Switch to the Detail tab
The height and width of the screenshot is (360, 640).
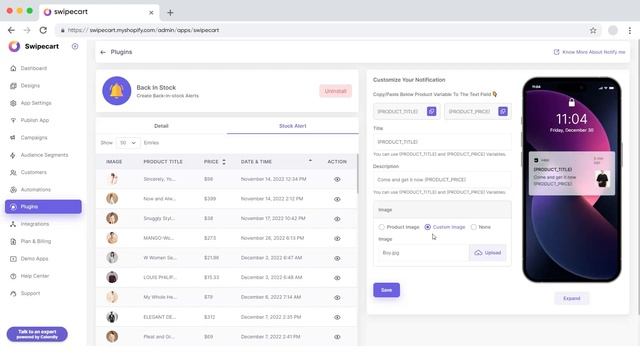pyautogui.click(x=161, y=126)
